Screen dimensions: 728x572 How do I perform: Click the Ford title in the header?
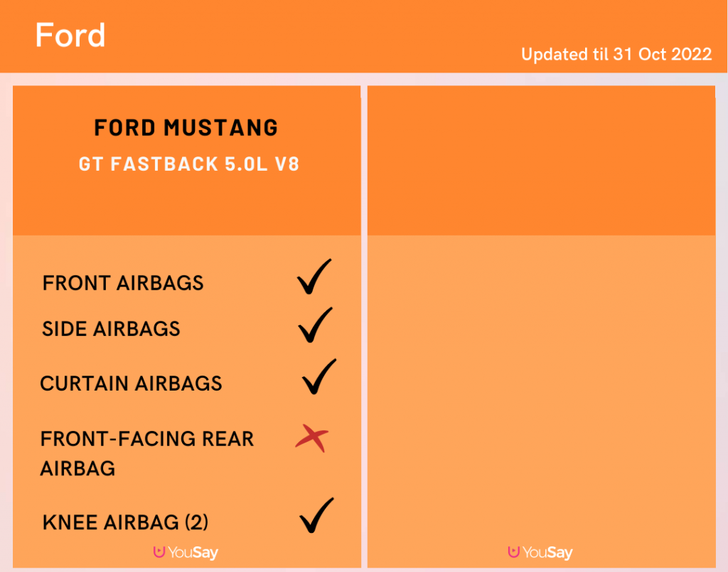pyautogui.click(x=70, y=36)
